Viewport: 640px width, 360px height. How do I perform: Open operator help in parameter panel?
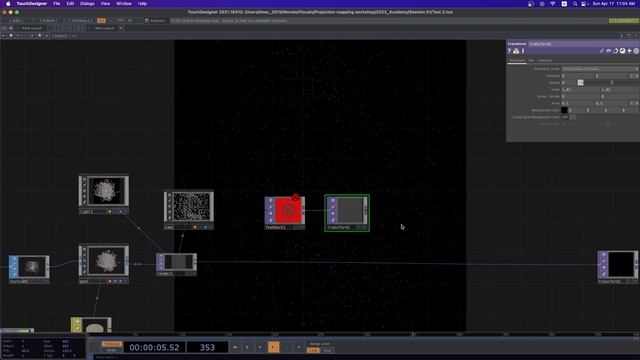509,51
